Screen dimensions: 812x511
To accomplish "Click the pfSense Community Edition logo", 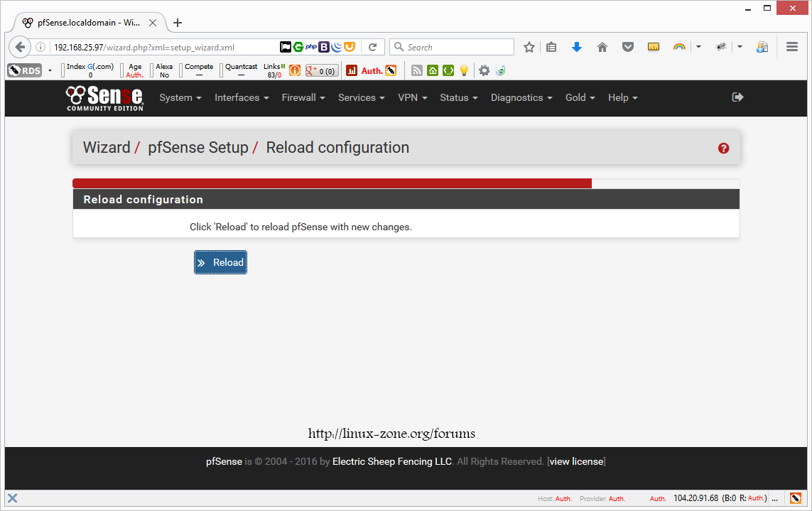I will click(x=105, y=98).
